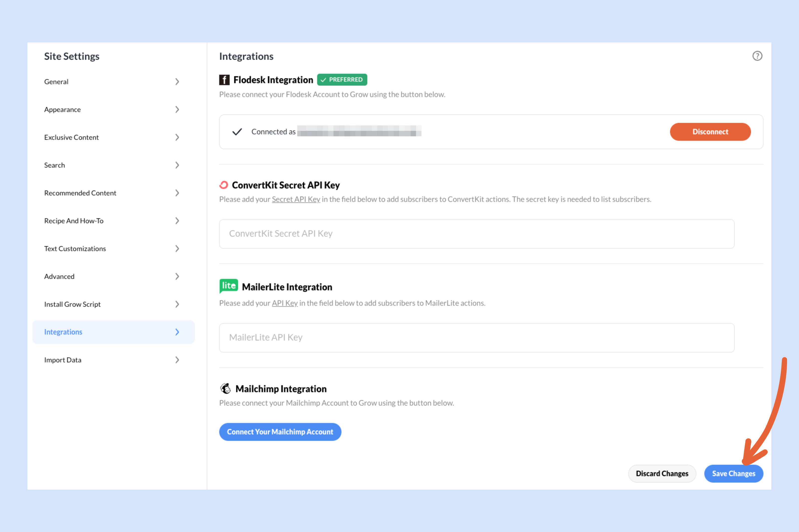The width and height of the screenshot is (799, 532).
Task: Click the blurred connected account email
Action: [x=359, y=131]
